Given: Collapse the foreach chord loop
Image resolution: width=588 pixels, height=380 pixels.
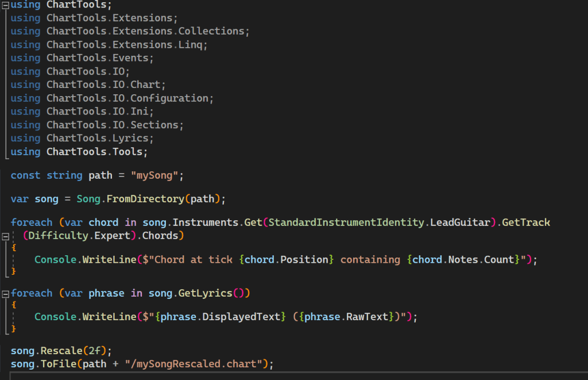Looking at the screenshot, I should click(5, 236).
